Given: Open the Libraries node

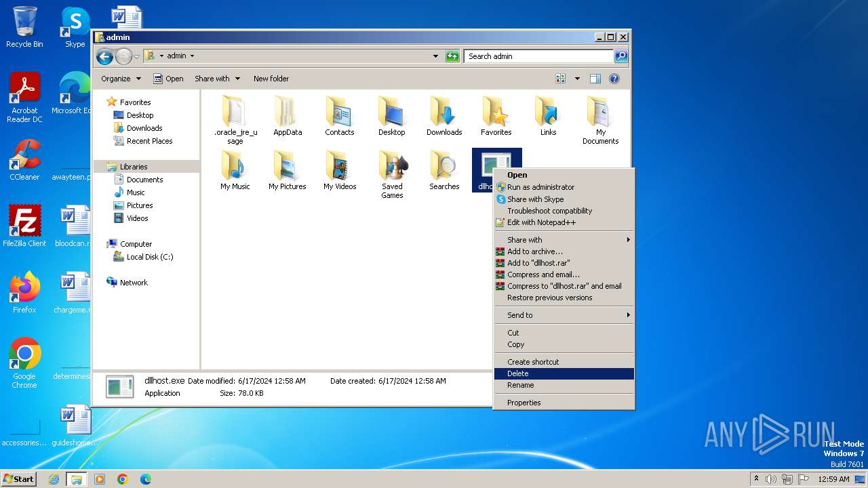Looking at the screenshot, I should 127,167.
